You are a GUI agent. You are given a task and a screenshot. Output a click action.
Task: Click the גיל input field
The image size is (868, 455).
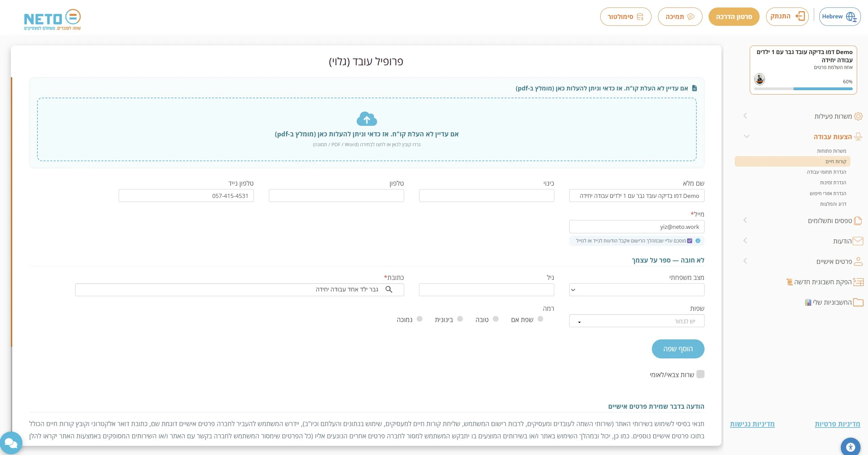(x=487, y=290)
